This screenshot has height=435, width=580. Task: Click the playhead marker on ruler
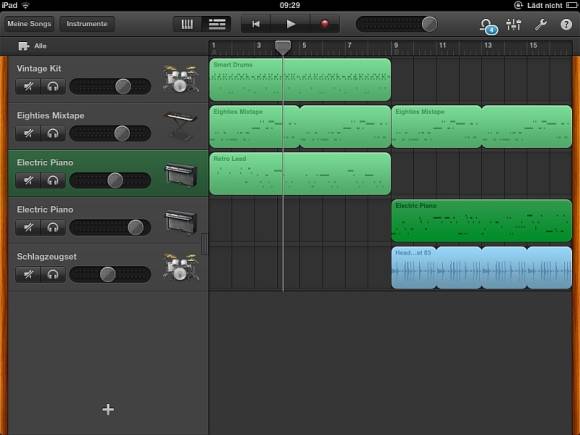[283, 47]
